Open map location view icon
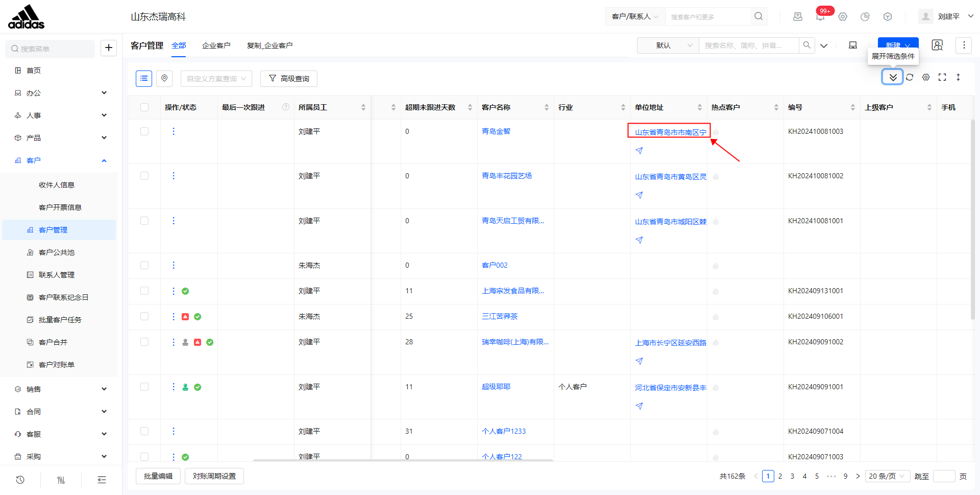Image resolution: width=980 pixels, height=495 pixels. click(x=164, y=78)
